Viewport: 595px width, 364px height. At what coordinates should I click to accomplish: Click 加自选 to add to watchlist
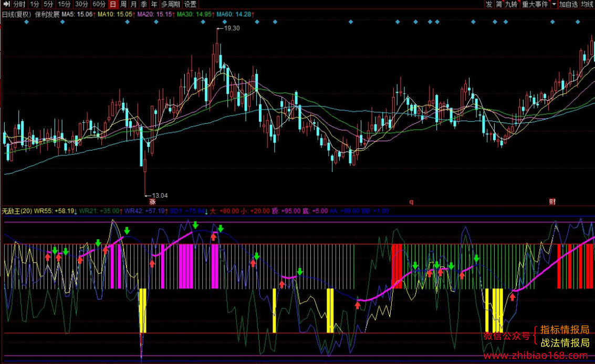[x=568, y=4]
